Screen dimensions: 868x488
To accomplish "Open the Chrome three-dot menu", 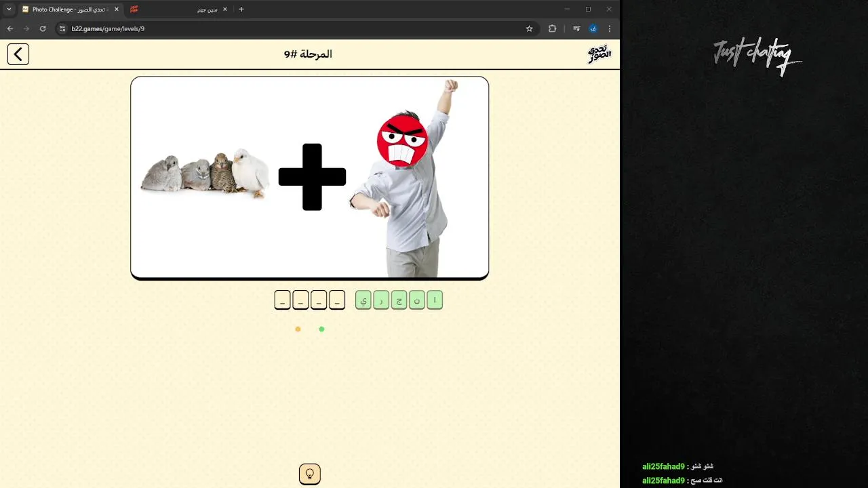I will tap(609, 28).
